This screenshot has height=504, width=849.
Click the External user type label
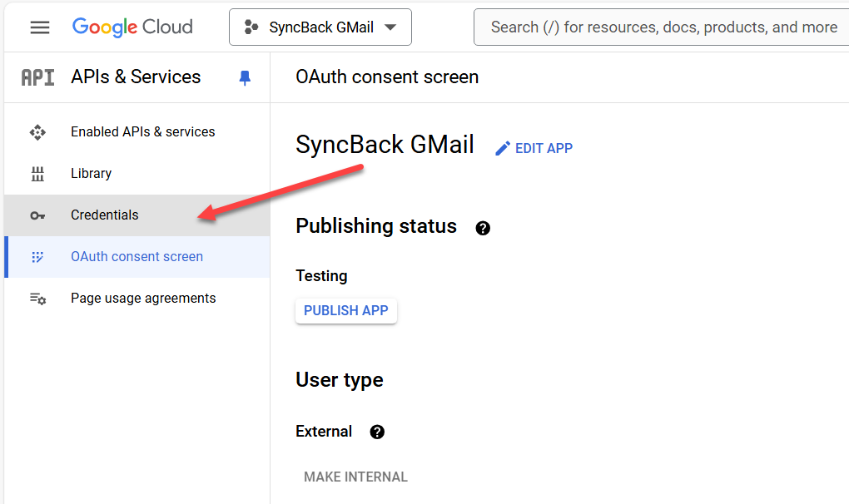(x=324, y=432)
